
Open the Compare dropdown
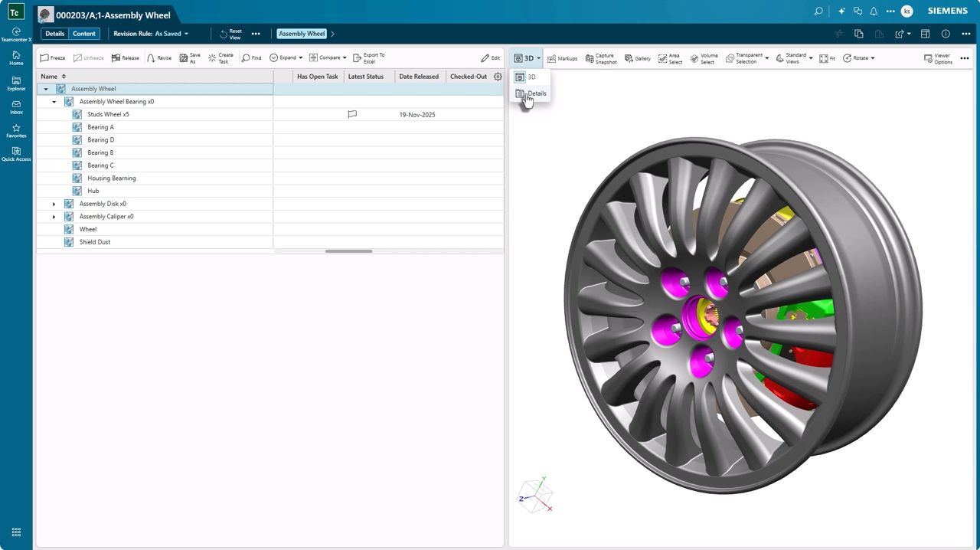point(328,58)
